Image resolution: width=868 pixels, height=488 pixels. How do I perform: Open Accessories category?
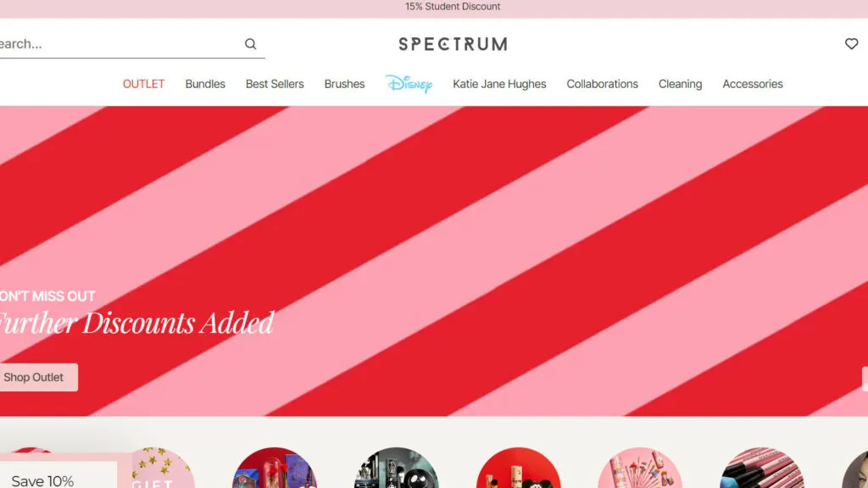(753, 84)
